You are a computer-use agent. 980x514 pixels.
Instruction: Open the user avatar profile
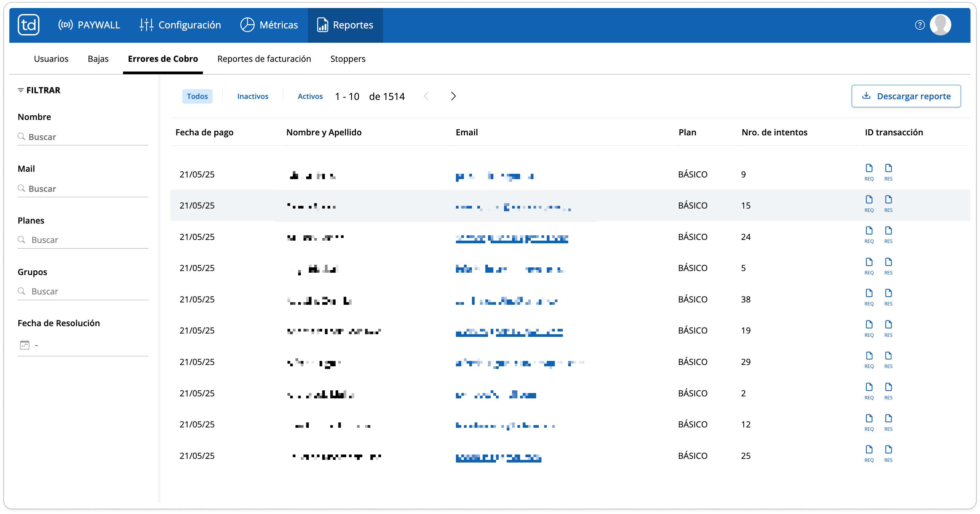[940, 25]
